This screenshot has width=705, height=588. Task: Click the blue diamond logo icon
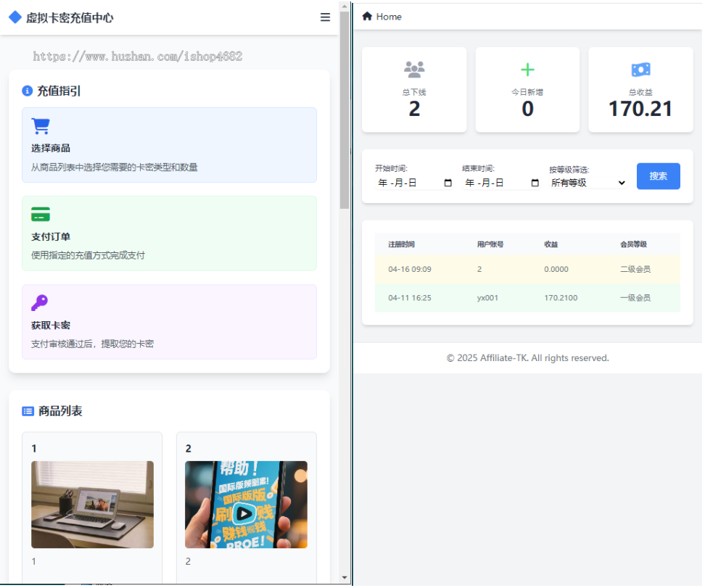point(15,17)
